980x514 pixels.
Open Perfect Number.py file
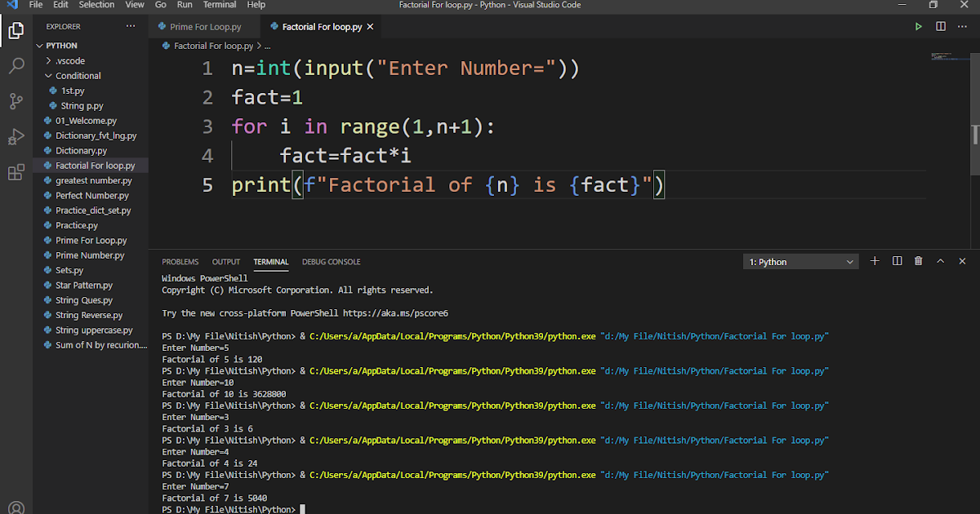click(x=90, y=195)
